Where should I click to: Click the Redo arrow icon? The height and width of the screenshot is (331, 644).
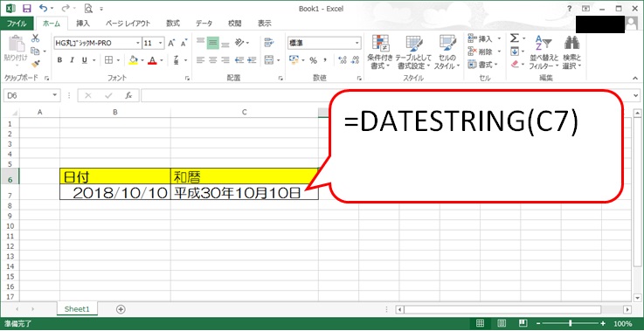(x=65, y=8)
